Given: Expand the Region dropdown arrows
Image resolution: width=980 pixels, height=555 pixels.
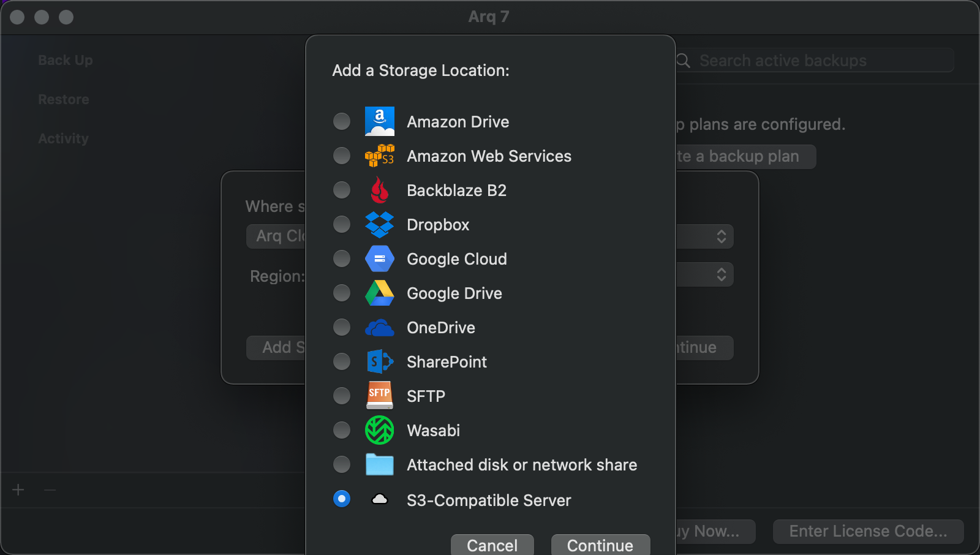Looking at the screenshot, I should click(721, 274).
